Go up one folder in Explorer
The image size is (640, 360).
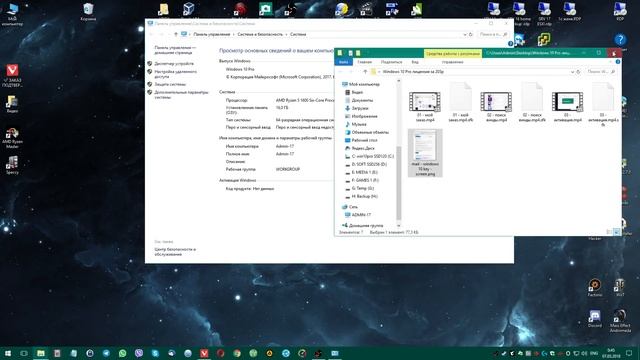coord(365,72)
